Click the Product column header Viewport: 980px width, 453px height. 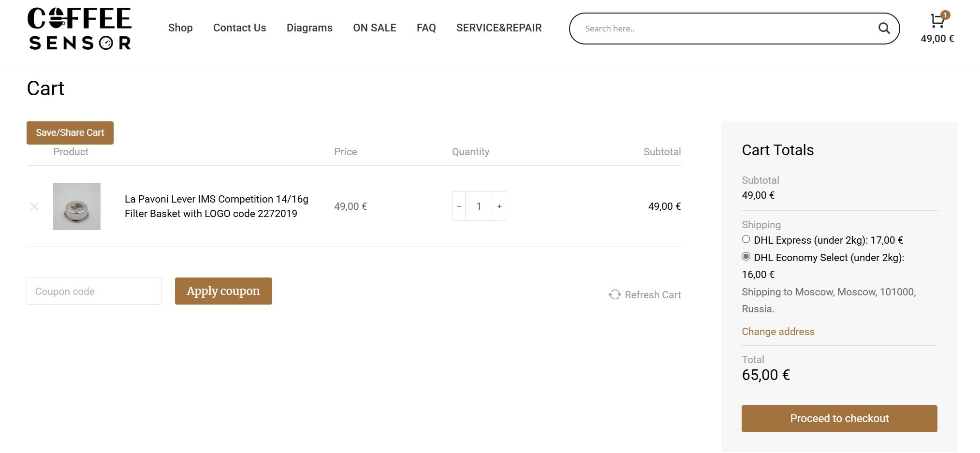click(x=71, y=152)
